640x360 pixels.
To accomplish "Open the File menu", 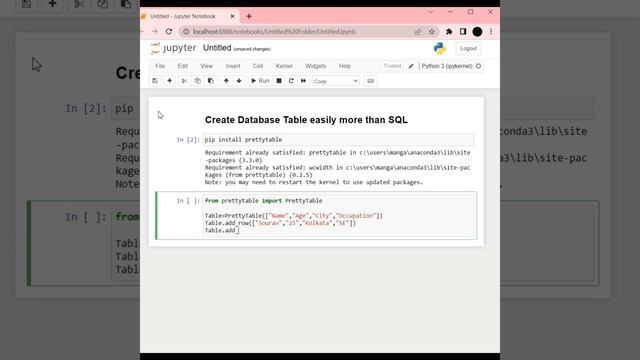I will click(160, 66).
